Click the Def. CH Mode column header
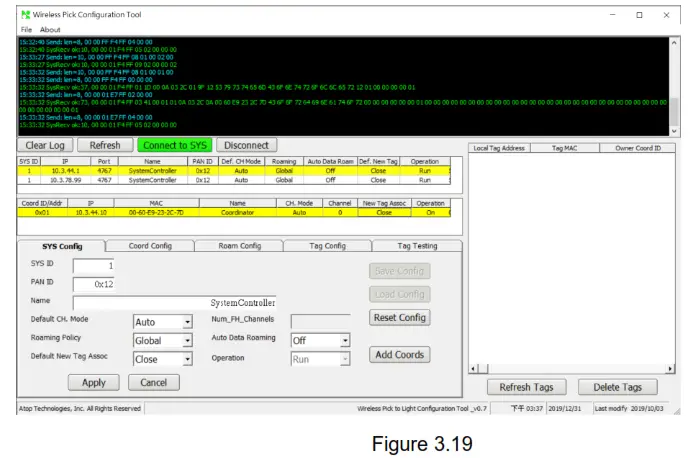 pos(241,162)
